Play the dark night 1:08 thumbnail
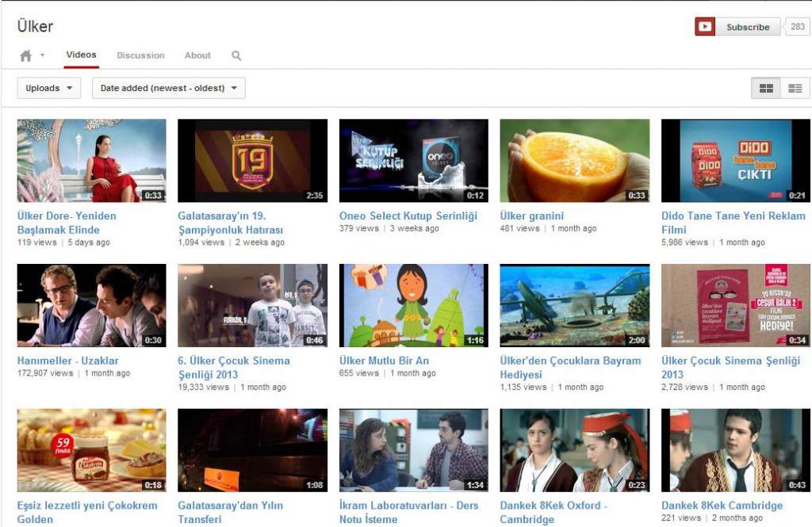This screenshot has width=812, height=527. click(x=253, y=450)
